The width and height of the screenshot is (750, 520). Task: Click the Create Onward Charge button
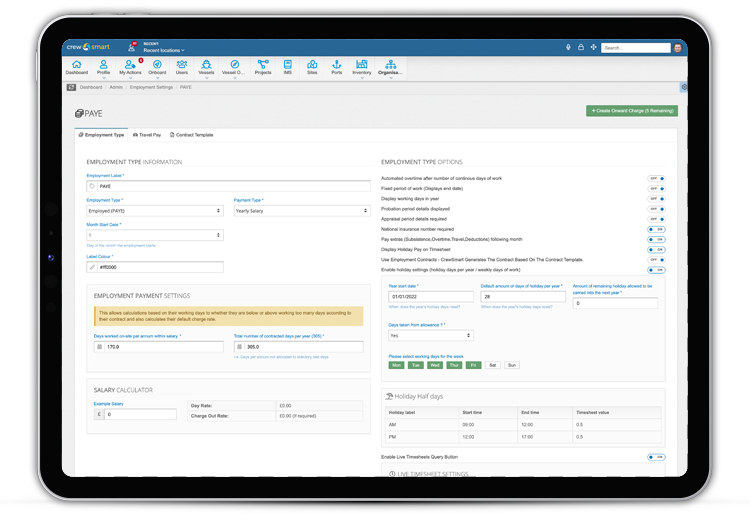[631, 111]
